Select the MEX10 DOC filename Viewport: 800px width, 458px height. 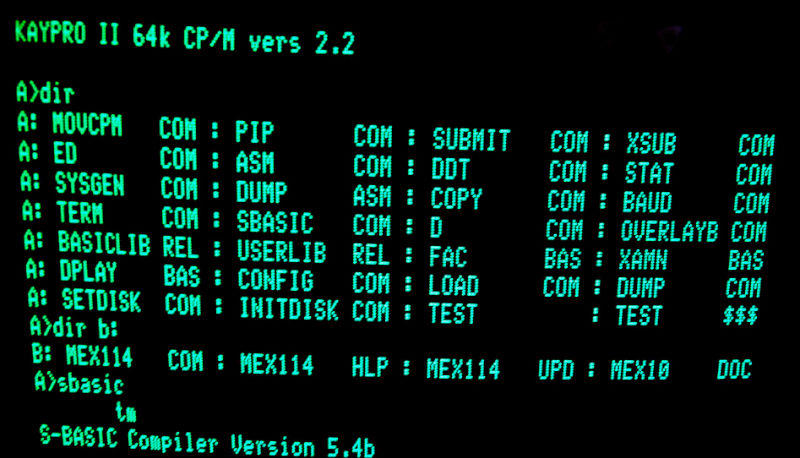681,370
